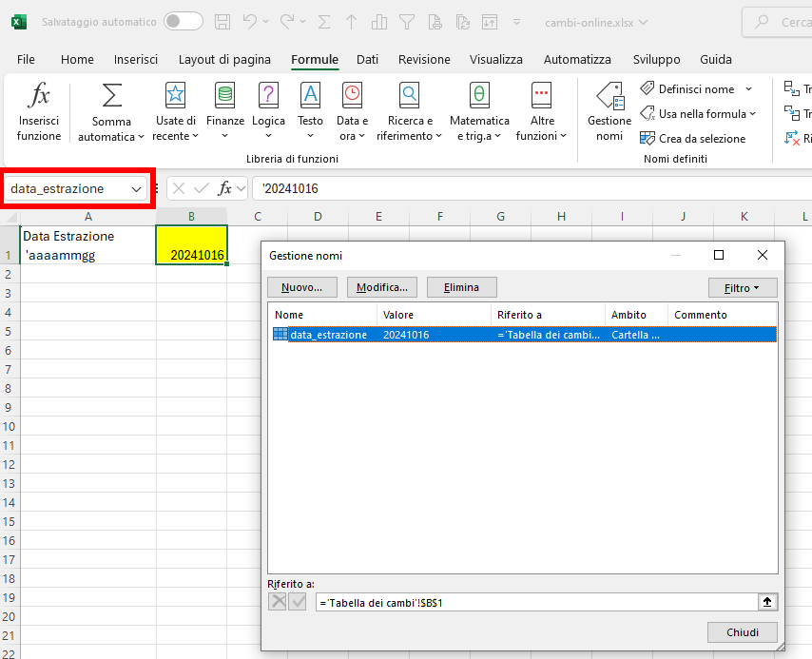Screen dimensions: 812x659
Task: Open Logica function library
Action: pyautogui.click(x=268, y=111)
